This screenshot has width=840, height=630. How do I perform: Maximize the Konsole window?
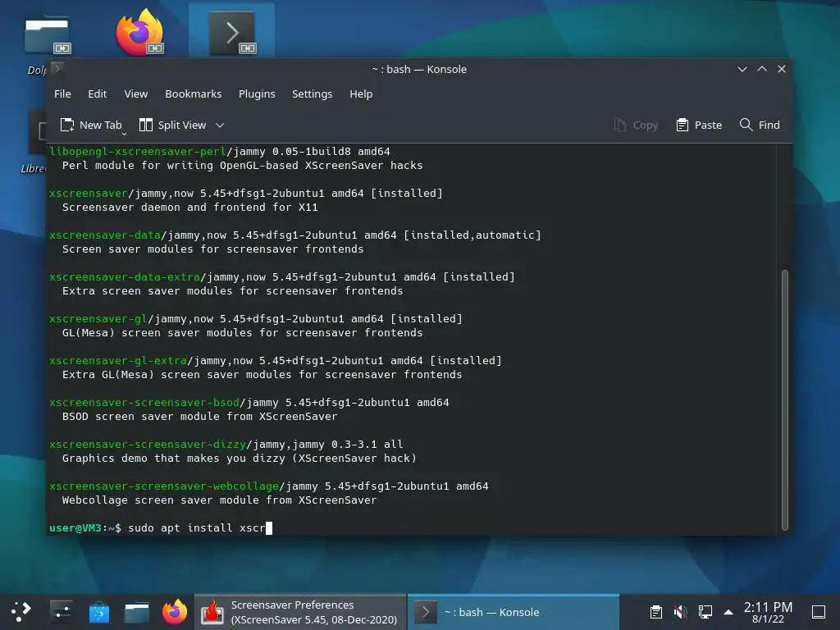762,69
